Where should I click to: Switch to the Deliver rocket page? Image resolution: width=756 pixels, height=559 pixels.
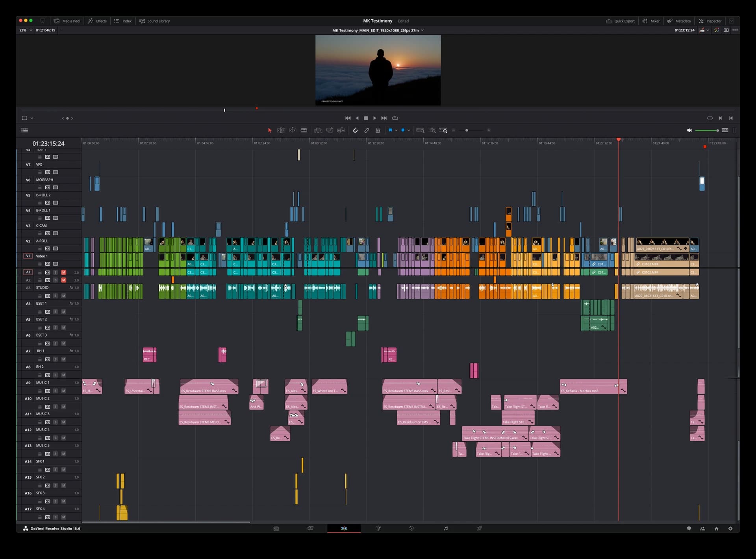(480, 528)
